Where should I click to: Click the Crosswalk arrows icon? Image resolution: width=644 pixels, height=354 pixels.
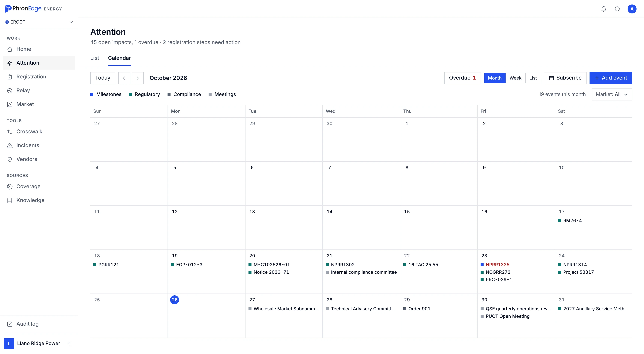pyautogui.click(x=10, y=132)
